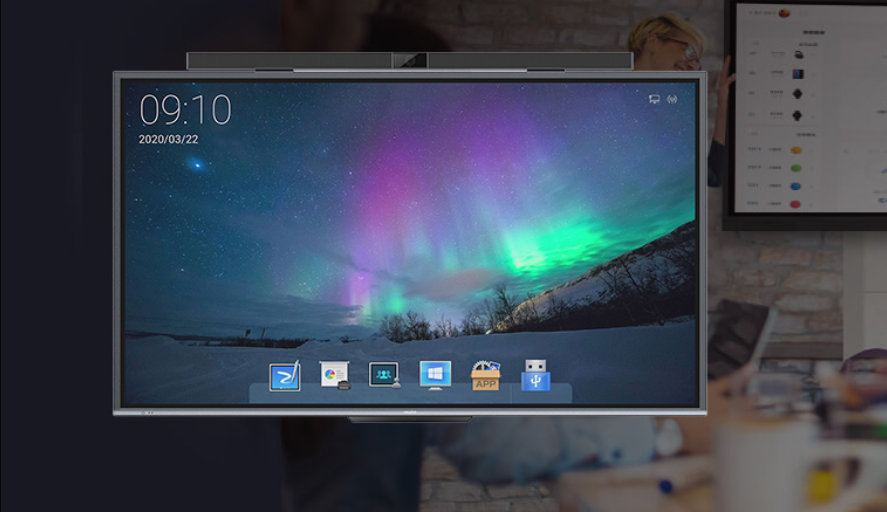Click the orange dot on background screen

coord(796,150)
